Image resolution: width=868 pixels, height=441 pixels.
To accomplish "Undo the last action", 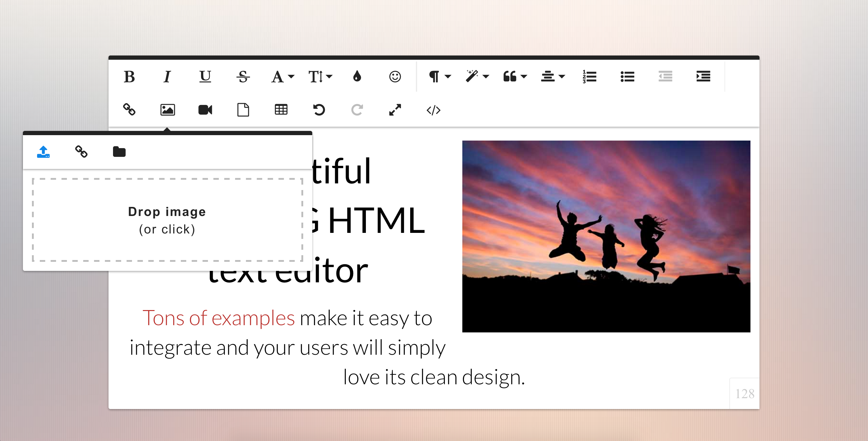I will 319,109.
